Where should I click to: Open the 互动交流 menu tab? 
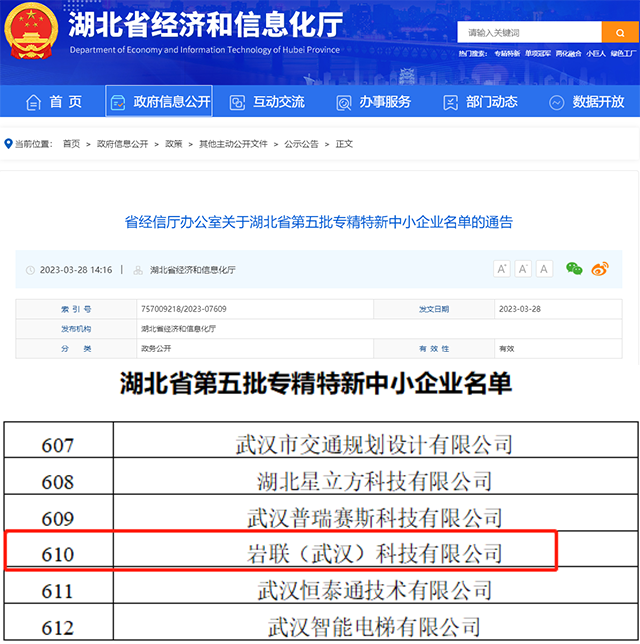pos(267,102)
